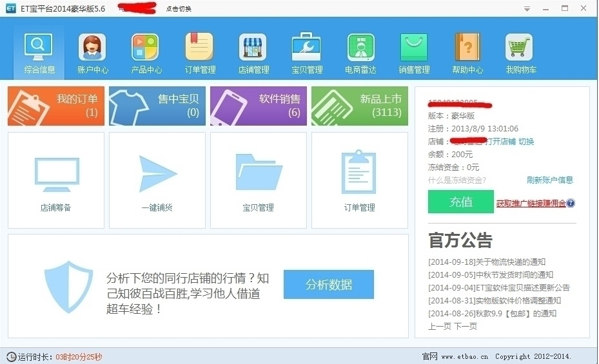
Task: Open the title bar dropdown menu arrow
Action: click(527, 9)
